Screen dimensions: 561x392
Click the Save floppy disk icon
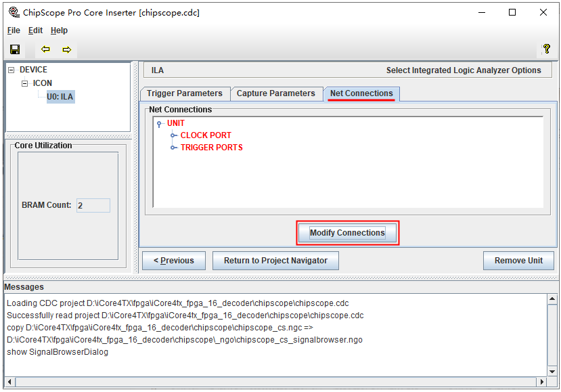coord(15,49)
